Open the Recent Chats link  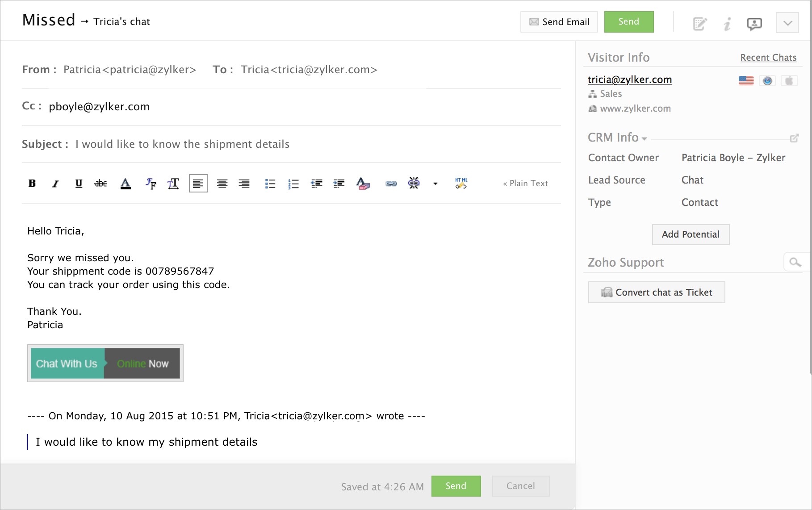[x=768, y=58]
